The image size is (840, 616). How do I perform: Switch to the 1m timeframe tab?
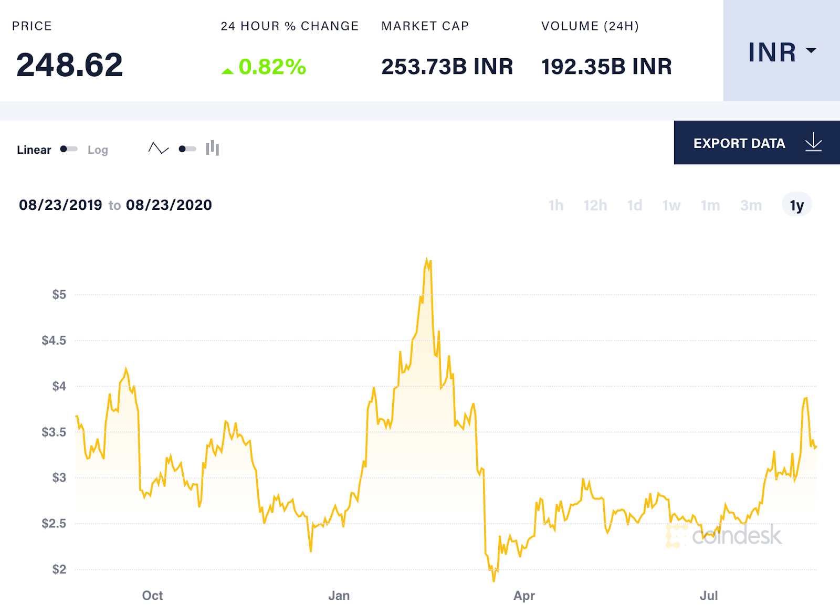coord(710,206)
